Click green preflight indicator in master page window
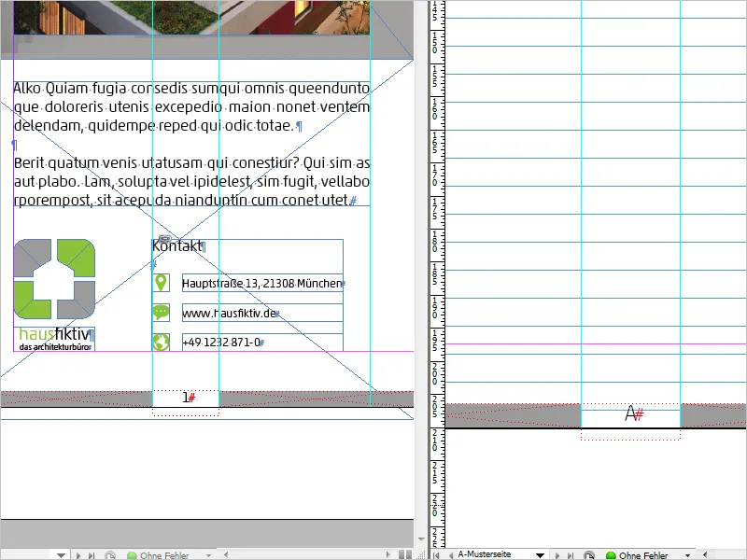 point(611,555)
